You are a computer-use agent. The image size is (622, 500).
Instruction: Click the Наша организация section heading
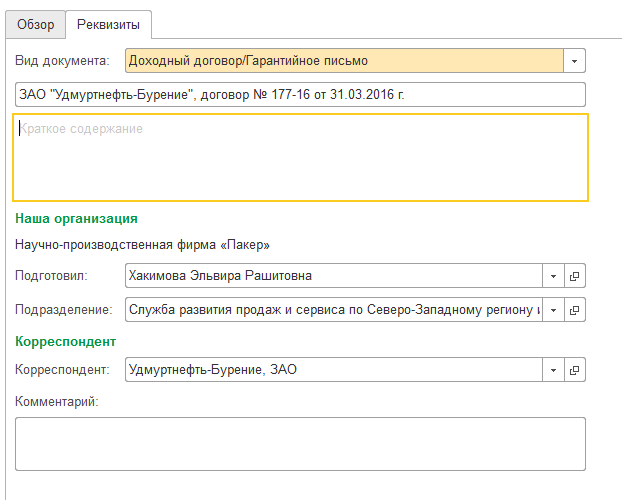pyautogui.click(x=76, y=219)
